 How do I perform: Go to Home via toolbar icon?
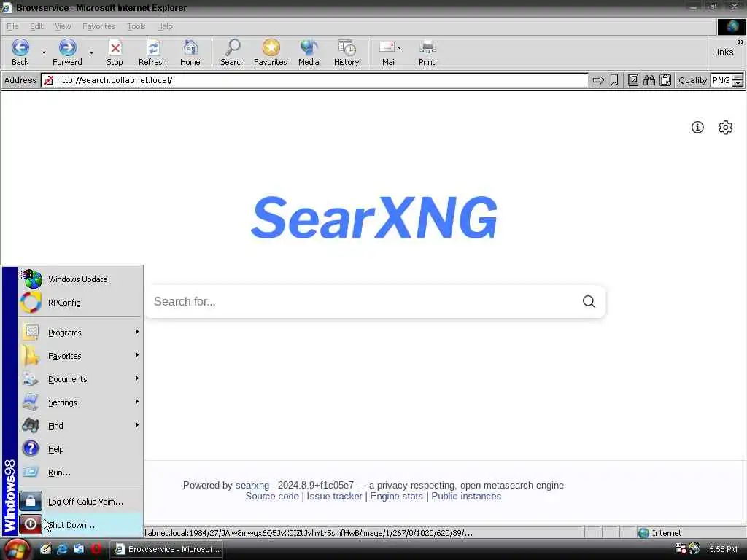click(x=190, y=52)
